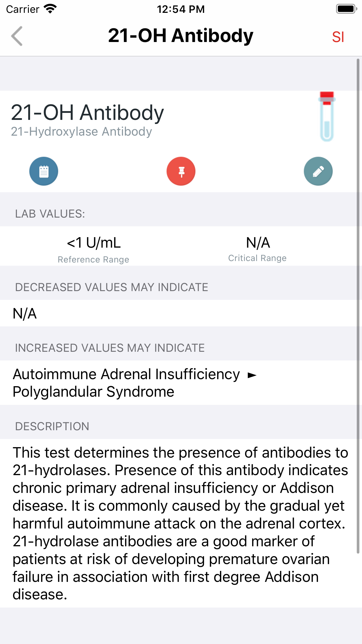Viewport: 362px width, 644px height.
Task: Tap the Description paragraph text
Action: pyautogui.click(x=181, y=523)
